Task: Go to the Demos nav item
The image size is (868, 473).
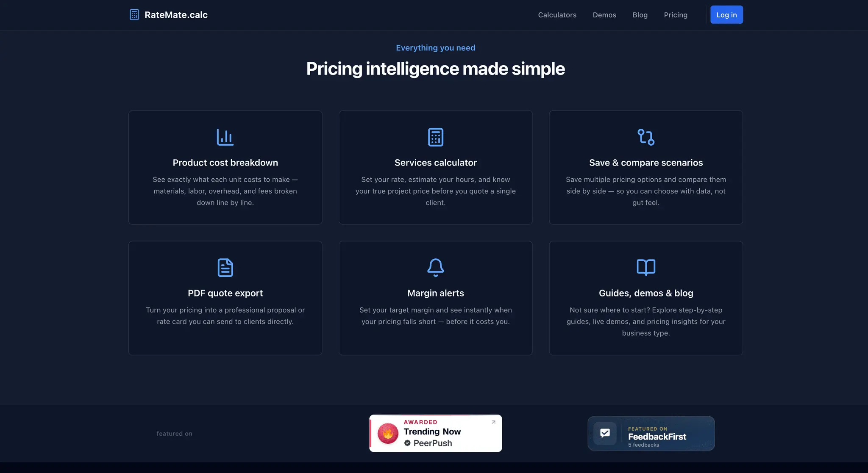Action: tap(604, 15)
